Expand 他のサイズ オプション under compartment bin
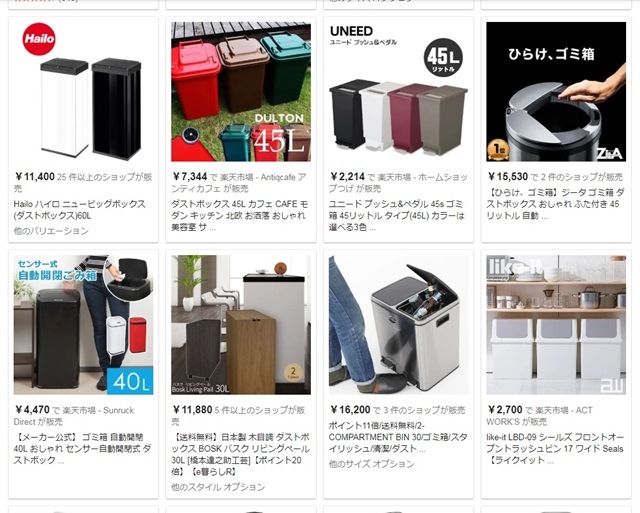The image size is (640, 513). coord(371,464)
